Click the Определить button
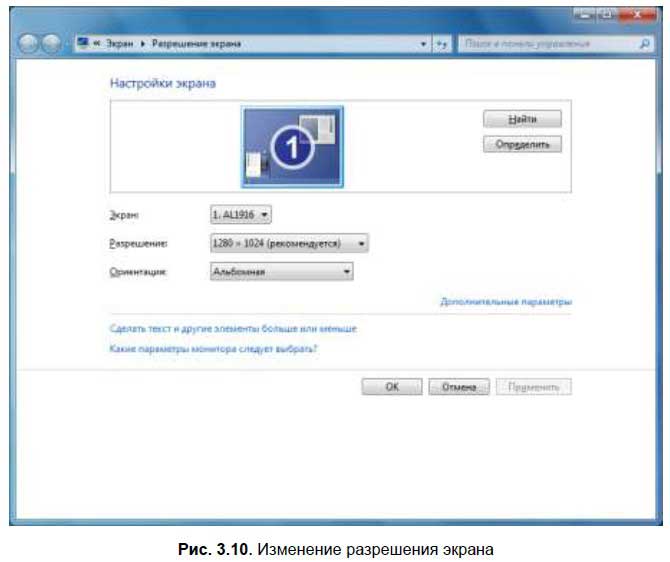Image resolution: width=670 pixels, height=562 pixels. (522, 144)
